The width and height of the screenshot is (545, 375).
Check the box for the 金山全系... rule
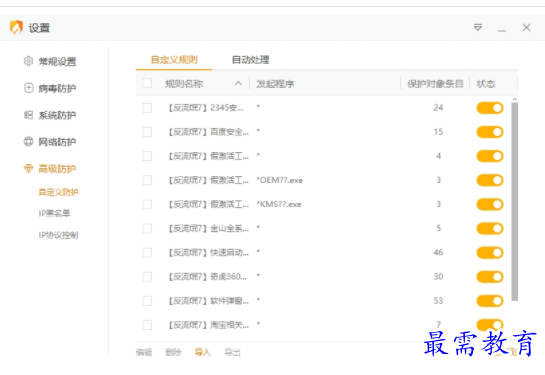pyautogui.click(x=147, y=228)
